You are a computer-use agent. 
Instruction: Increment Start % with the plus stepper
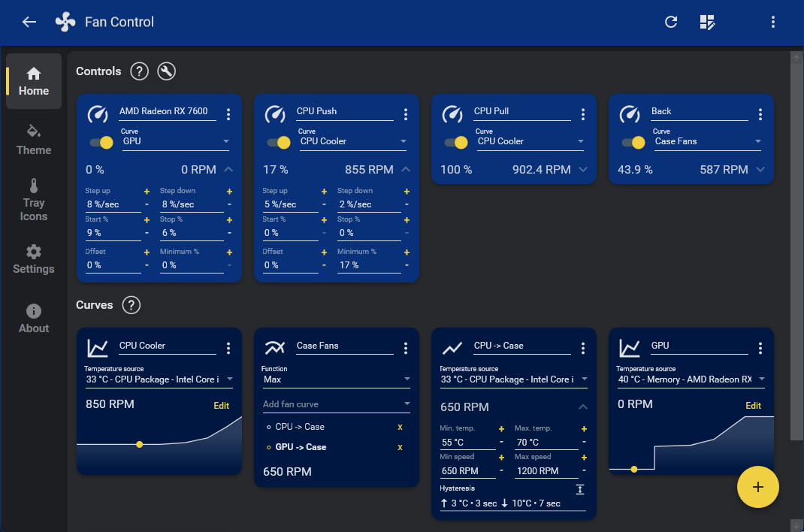(x=146, y=220)
